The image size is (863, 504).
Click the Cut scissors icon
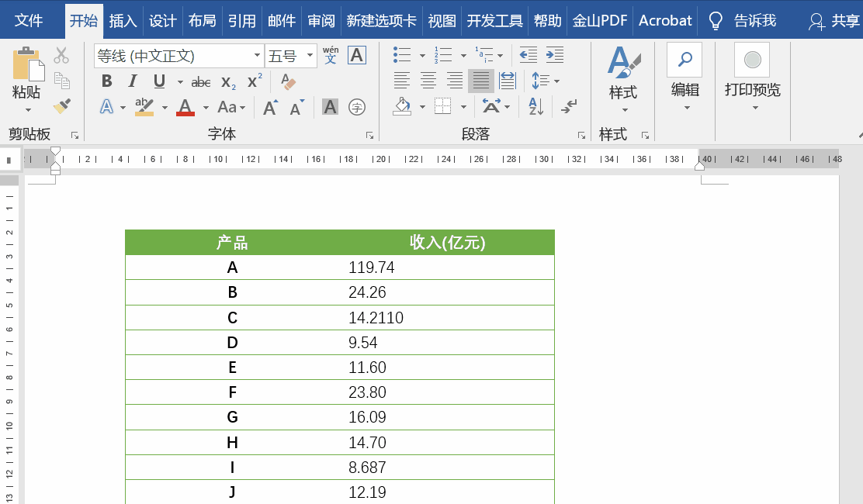[61, 56]
